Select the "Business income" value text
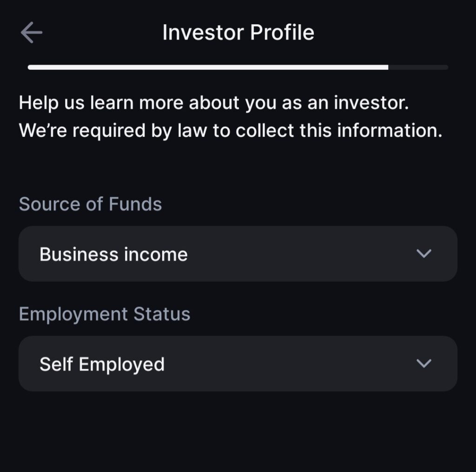The width and height of the screenshot is (476, 472). pyautogui.click(x=113, y=254)
